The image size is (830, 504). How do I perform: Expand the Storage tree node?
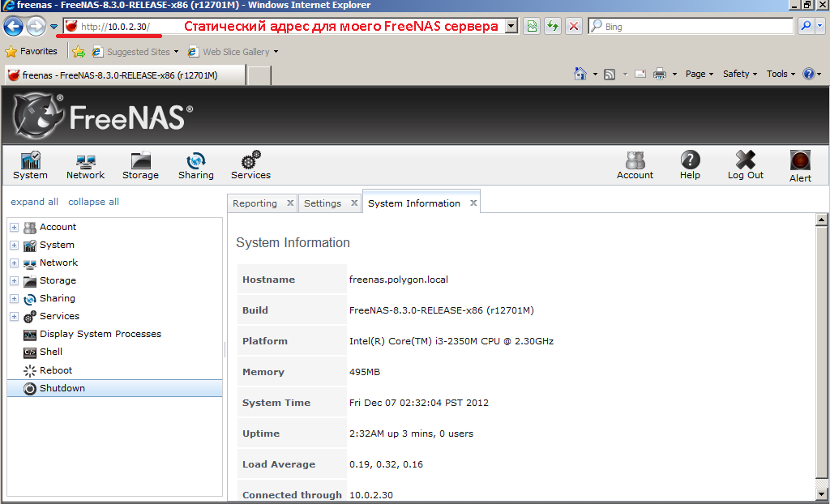click(x=15, y=280)
